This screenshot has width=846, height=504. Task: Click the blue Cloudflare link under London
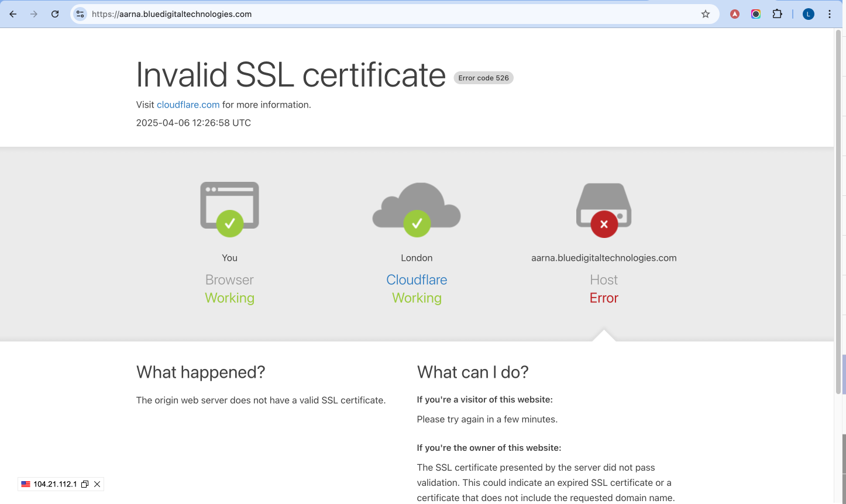(417, 280)
